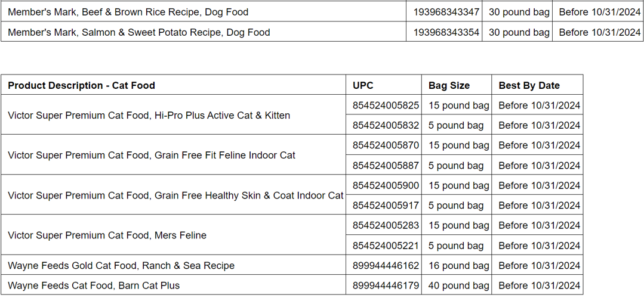644x298 pixels.
Task: Click the Best By Date column header
Action: tap(529, 85)
